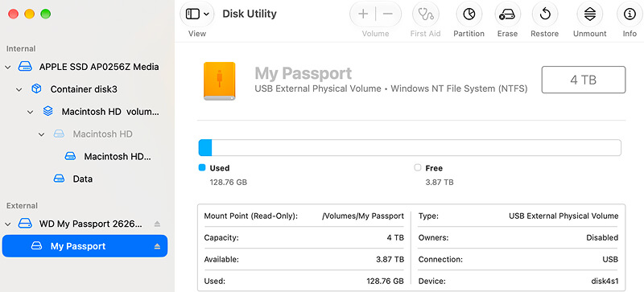Eject the My Passport volume
644x292 pixels.
click(x=157, y=246)
